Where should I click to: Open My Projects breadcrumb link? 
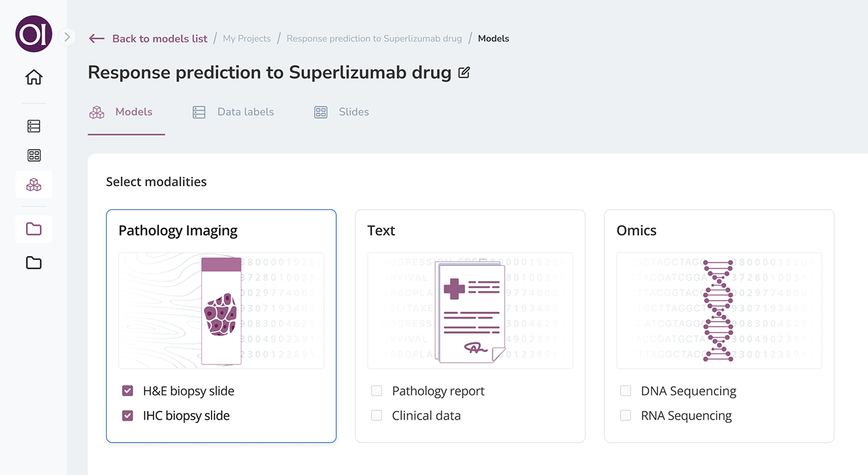pyautogui.click(x=247, y=38)
